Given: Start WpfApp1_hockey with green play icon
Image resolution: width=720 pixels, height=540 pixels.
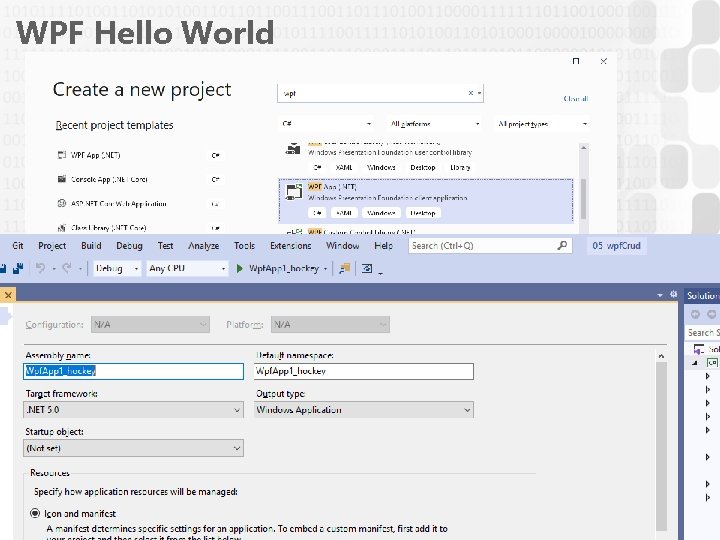Looking at the screenshot, I should 239,269.
